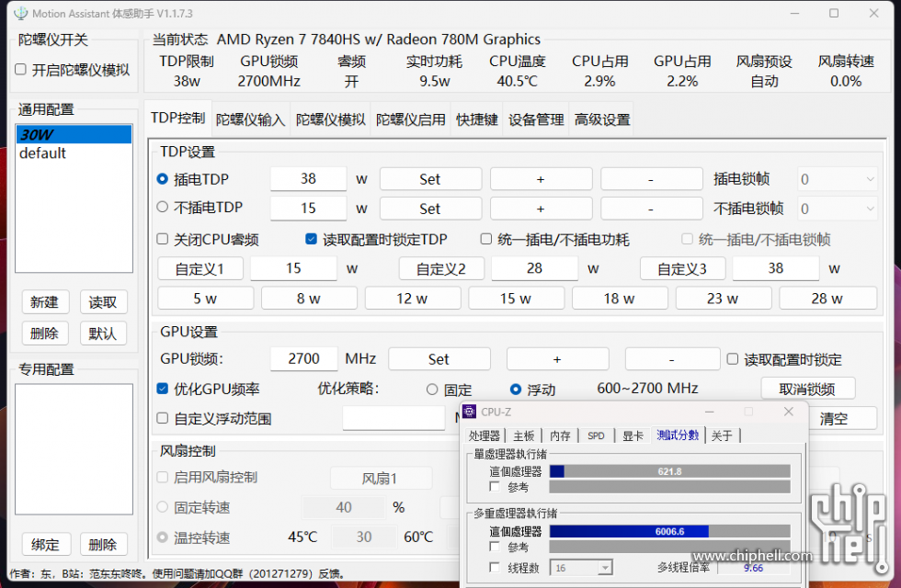Check 參考 under 單處理器執行緒 in CPU-Z
This screenshot has height=588, width=901.
coord(495,486)
